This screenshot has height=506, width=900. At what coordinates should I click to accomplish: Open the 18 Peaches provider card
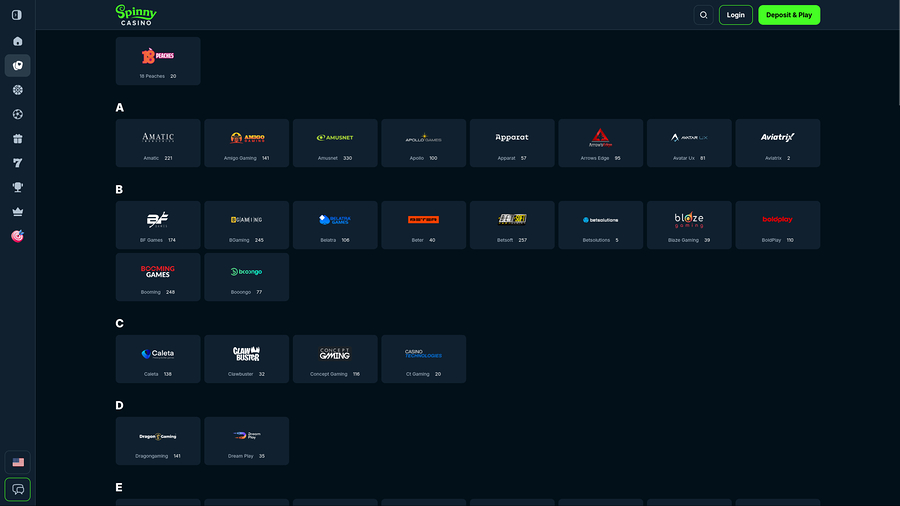click(158, 61)
